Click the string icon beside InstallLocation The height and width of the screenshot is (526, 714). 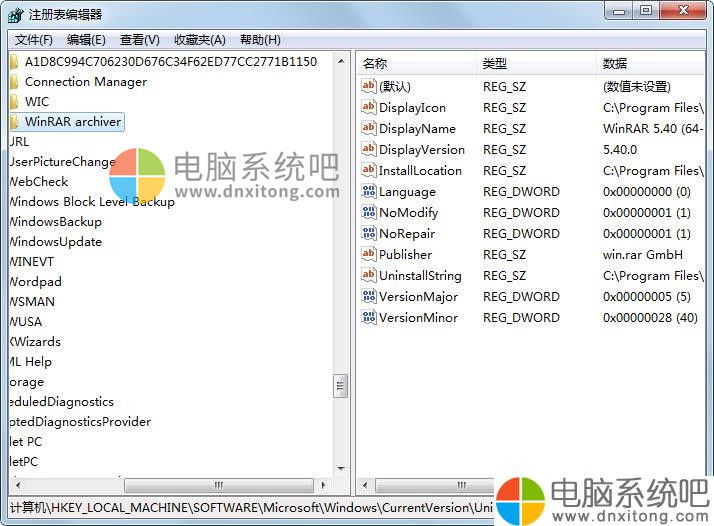pos(368,170)
